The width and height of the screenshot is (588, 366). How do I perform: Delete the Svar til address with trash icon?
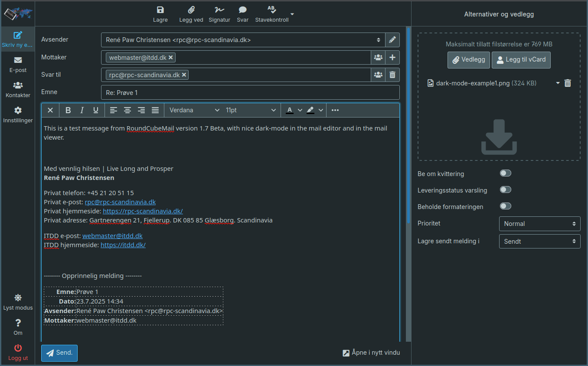[392, 74]
